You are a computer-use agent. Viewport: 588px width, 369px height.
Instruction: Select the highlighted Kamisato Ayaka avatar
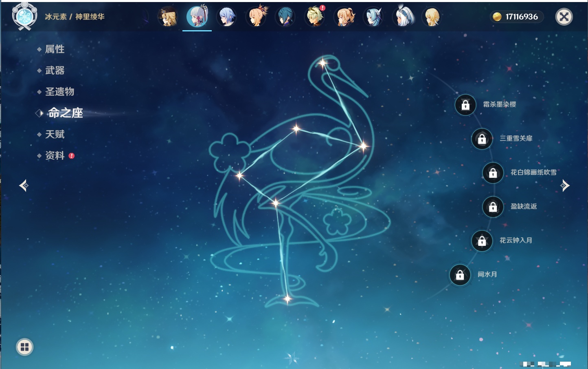tap(197, 17)
